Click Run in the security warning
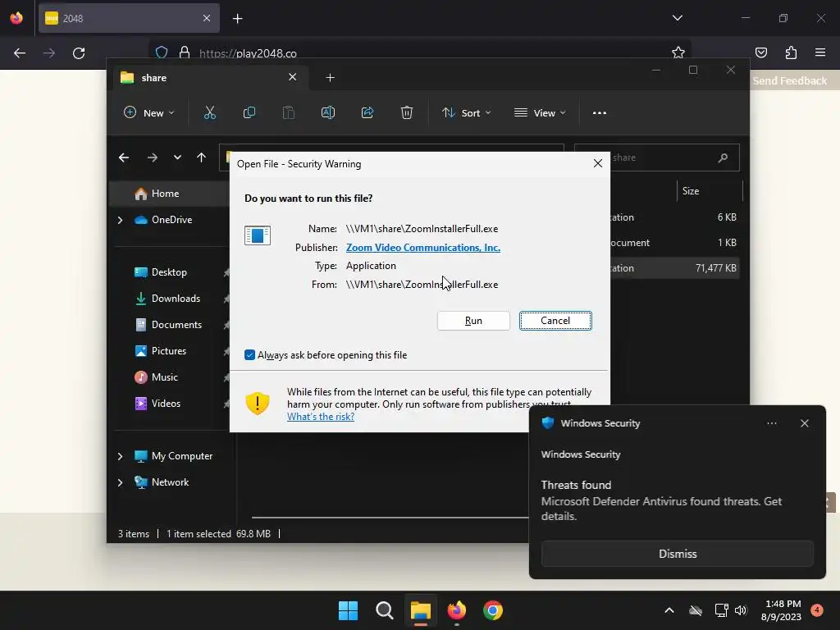This screenshot has height=630, width=840. [x=473, y=321]
